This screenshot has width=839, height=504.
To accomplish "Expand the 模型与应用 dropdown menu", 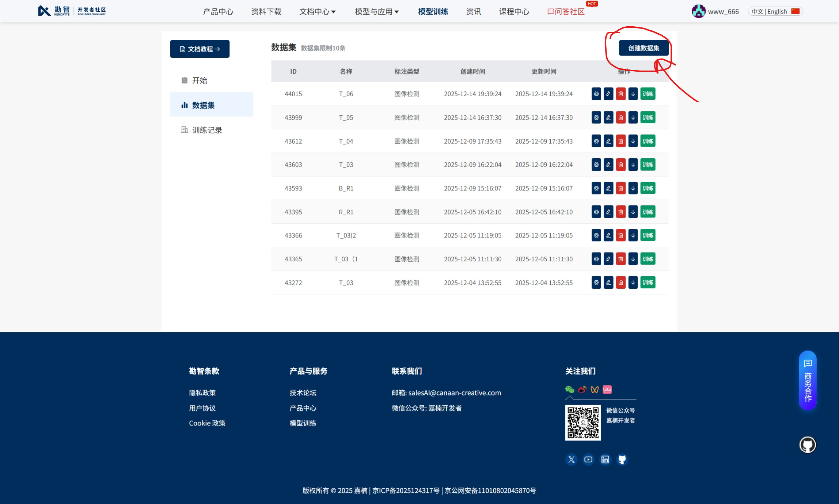I will (x=377, y=12).
